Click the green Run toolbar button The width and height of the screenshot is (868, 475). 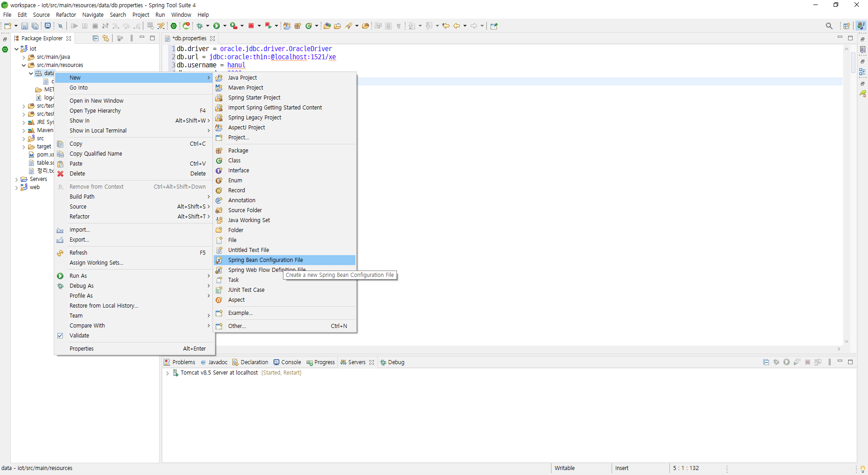(x=217, y=26)
